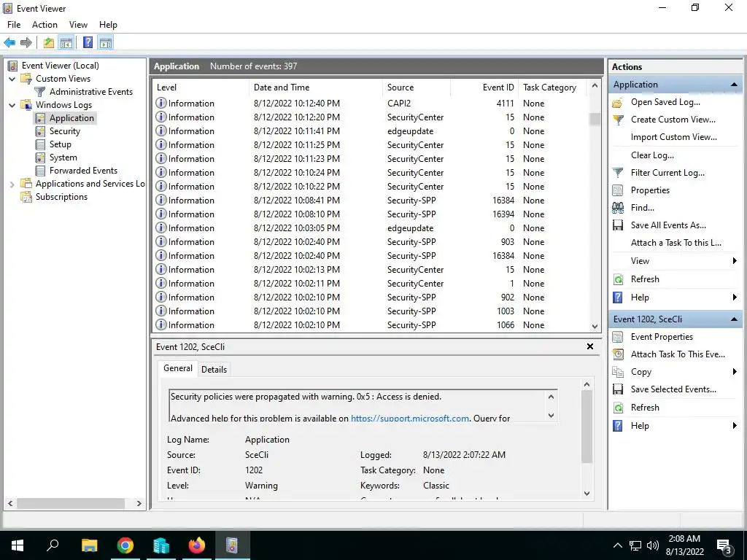Open the View menu in menu bar
This screenshot has width=747, height=560.
[x=78, y=25]
